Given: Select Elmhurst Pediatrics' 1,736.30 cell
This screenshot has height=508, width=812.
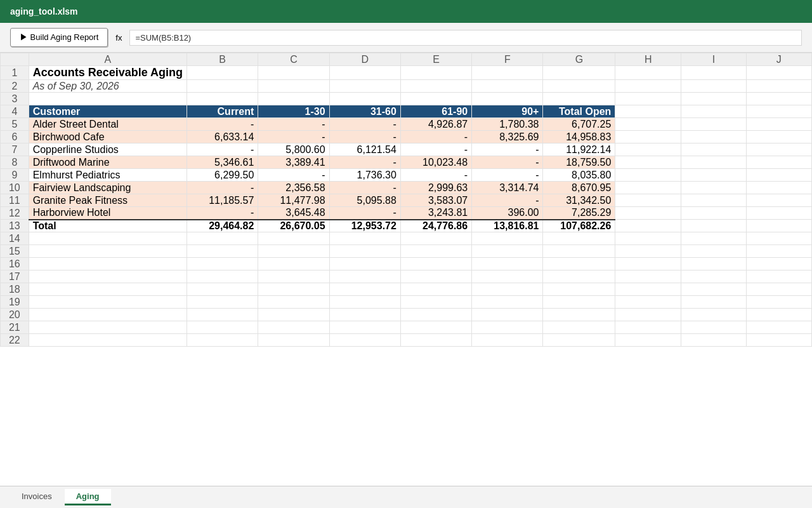Looking at the screenshot, I should pyautogui.click(x=365, y=175).
